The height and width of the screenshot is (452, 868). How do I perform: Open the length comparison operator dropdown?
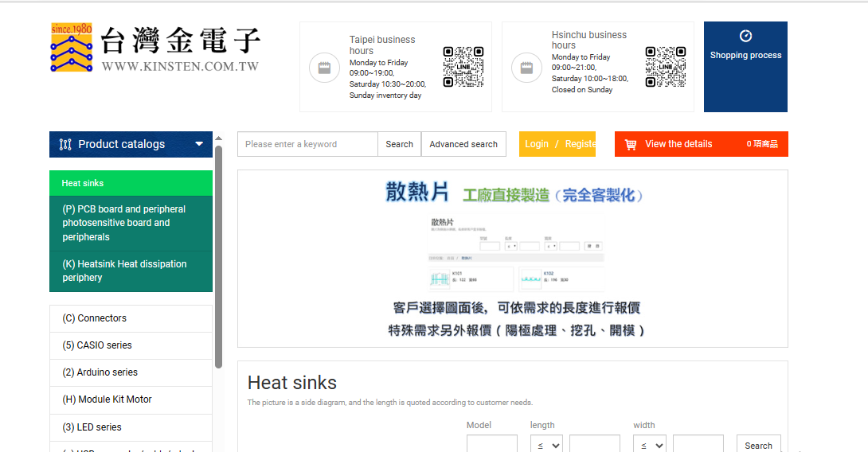click(546, 444)
